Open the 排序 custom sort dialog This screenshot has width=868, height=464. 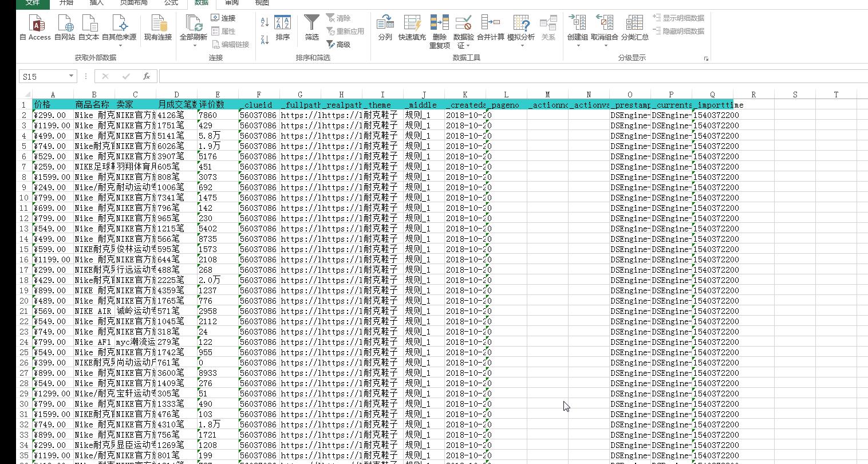click(x=283, y=28)
